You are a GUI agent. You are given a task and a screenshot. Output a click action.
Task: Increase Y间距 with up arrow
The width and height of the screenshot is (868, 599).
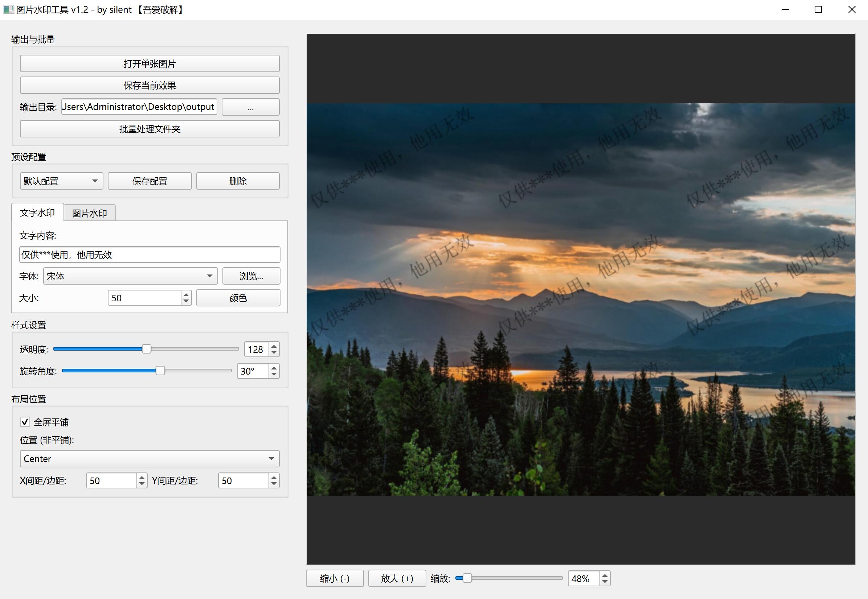(274, 478)
